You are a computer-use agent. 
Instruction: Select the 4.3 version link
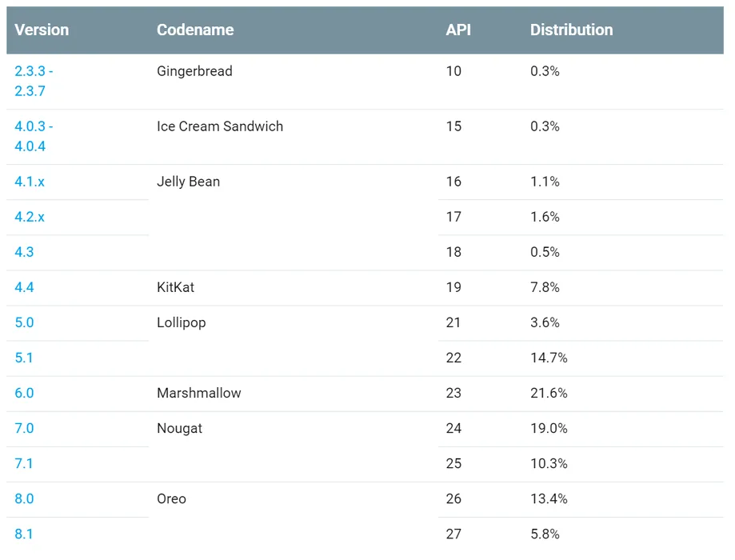point(24,252)
